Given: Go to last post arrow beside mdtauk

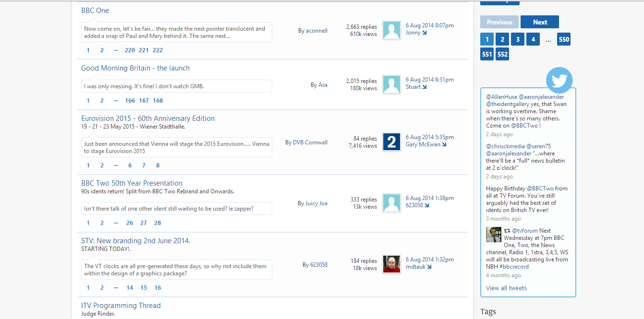Looking at the screenshot, I should tap(429, 267).
